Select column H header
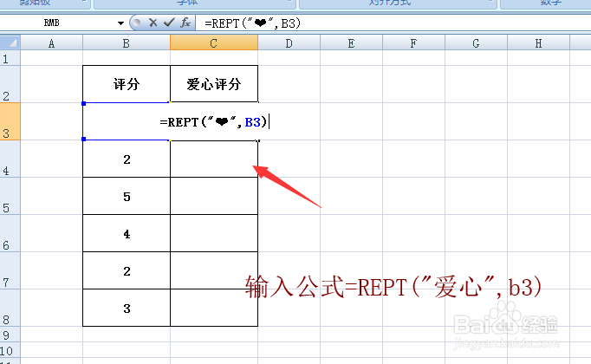Viewport: 591px width, 364px height. click(538, 43)
